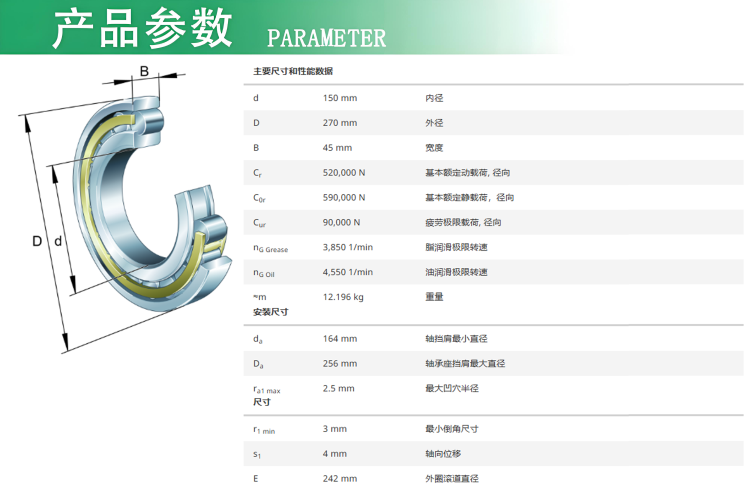
Task: Click the 45 mm width value
Action: 337,148
